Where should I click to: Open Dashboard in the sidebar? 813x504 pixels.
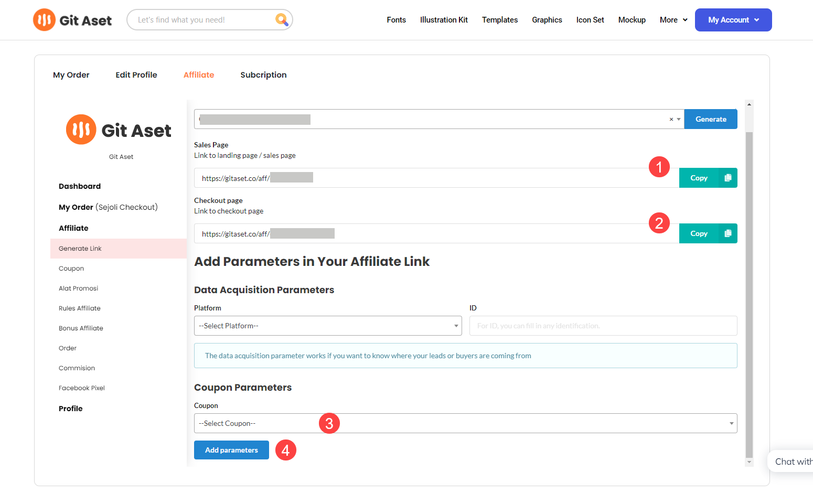pos(80,186)
